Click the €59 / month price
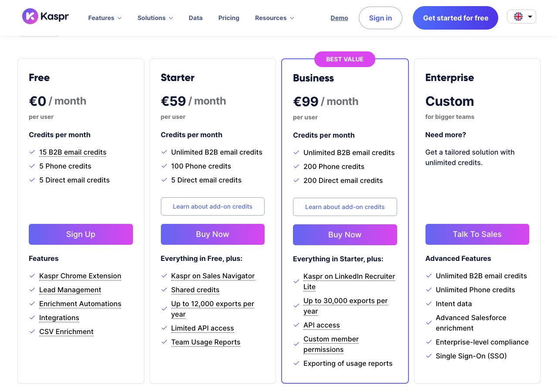This screenshot has width=558, height=392. [194, 101]
